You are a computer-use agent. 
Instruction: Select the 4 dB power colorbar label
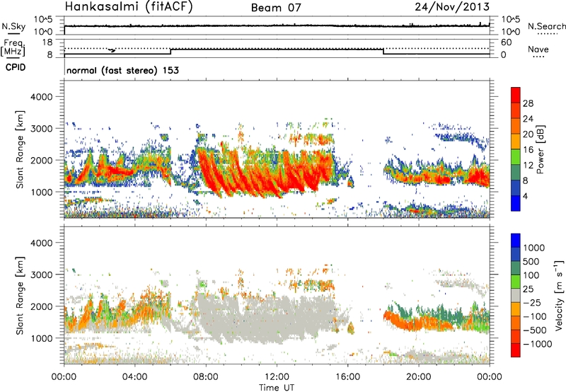(525, 197)
